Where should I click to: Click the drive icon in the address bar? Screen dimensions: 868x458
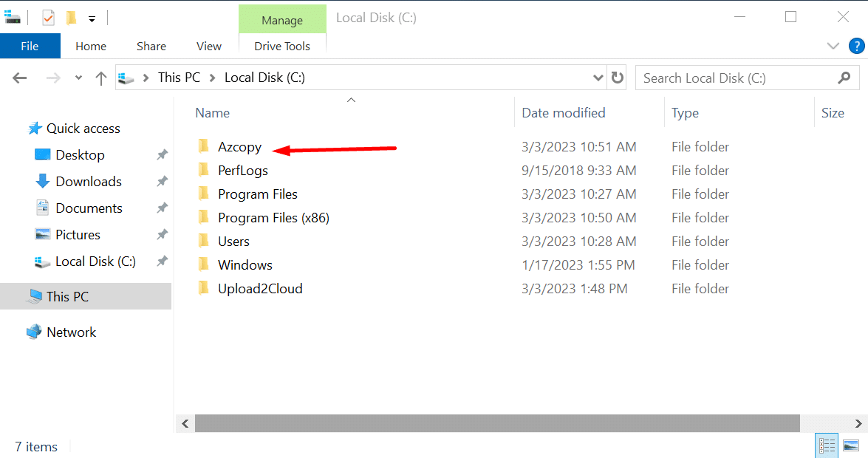(126, 77)
